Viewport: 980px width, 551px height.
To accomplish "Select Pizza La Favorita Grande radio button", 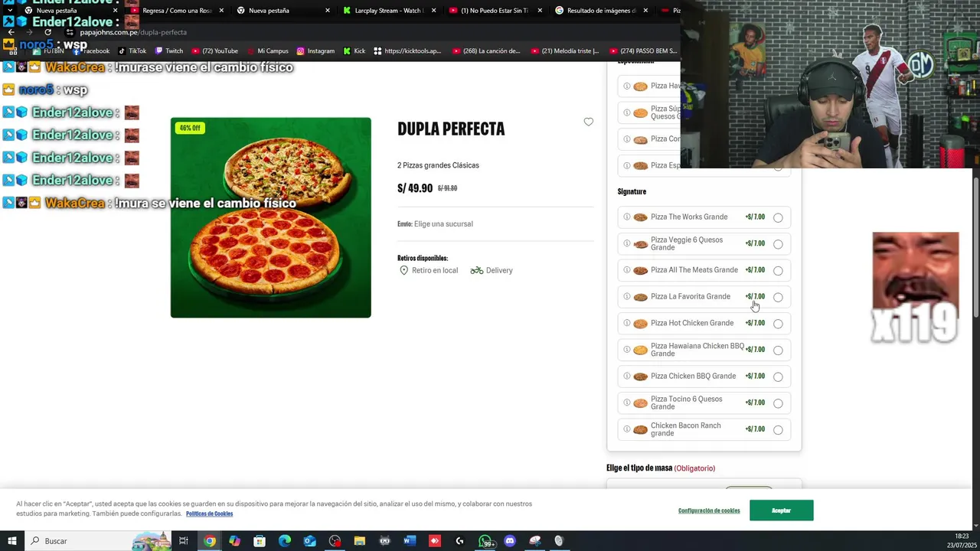I will click(x=778, y=297).
